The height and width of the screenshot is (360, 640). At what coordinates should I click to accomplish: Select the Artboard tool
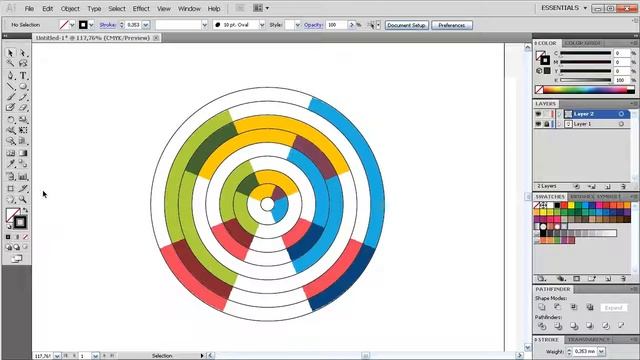click(11, 189)
